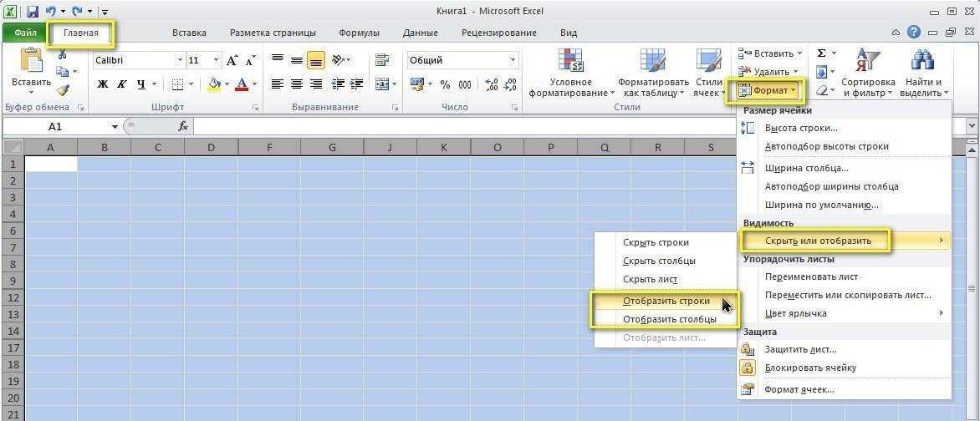
Task: Click the red font color A icon
Action: pos(242,84)
